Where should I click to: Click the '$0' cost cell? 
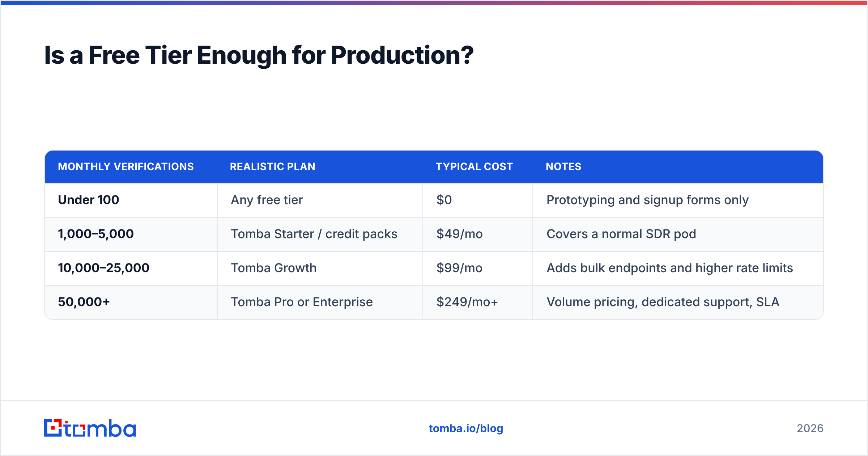[478, 200]
